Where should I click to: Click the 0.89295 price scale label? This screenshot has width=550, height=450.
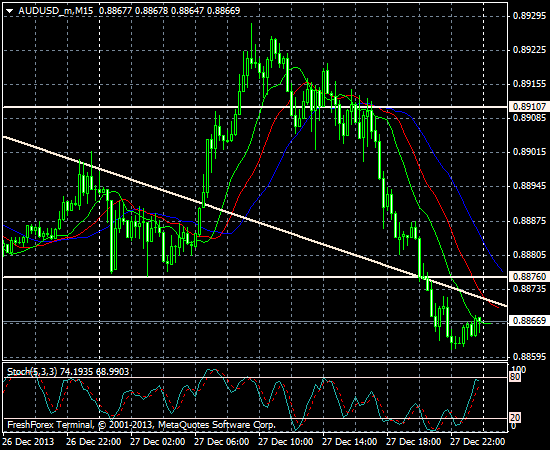point(529,16)
